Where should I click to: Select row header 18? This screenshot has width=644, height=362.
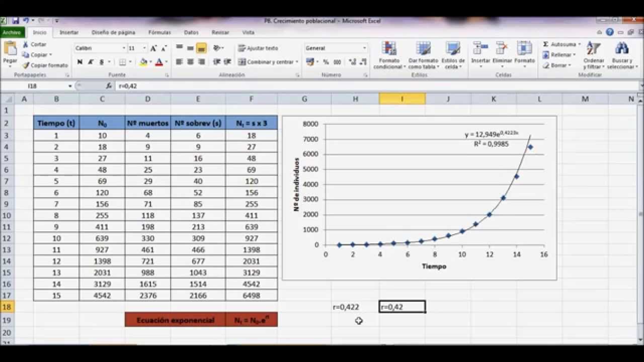pyautogui.click(x=7, y=307)
